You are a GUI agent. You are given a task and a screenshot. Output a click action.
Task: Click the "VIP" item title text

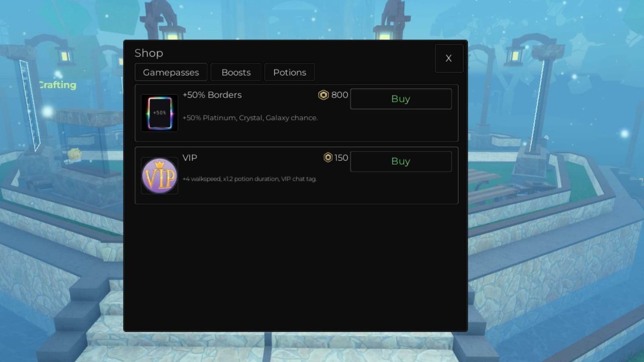190,158
